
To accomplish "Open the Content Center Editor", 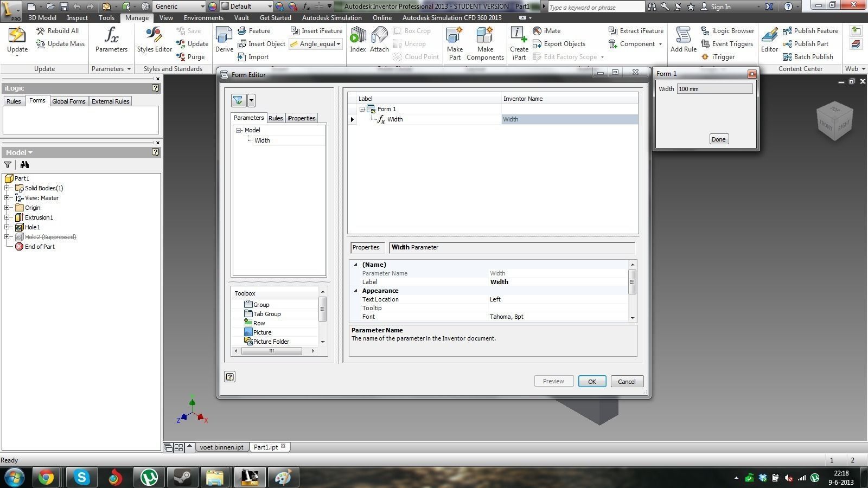I will 769,40.
